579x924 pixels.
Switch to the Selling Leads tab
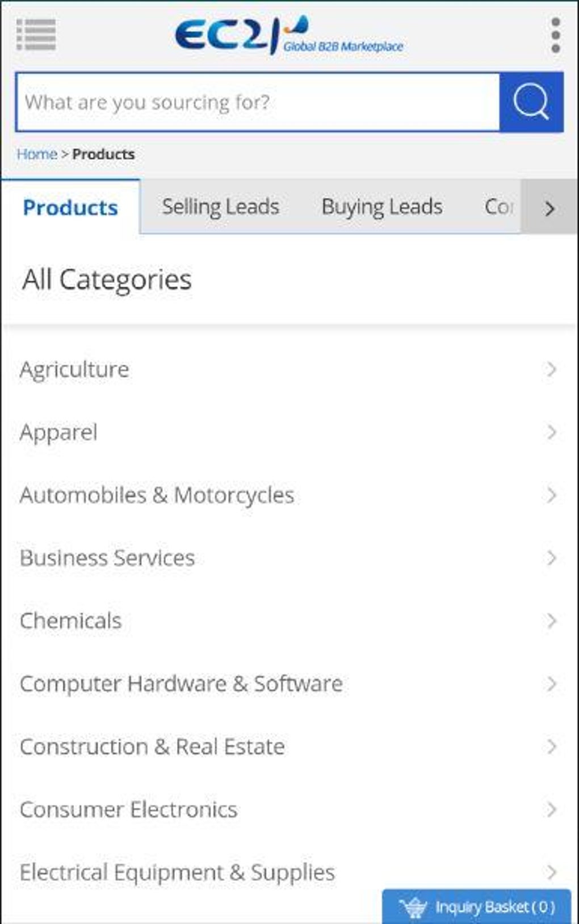click(x=220, y=206)
